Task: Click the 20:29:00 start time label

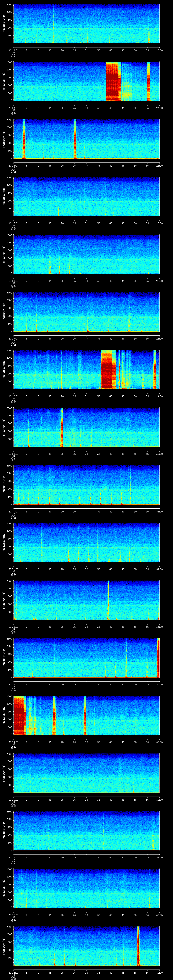Action: (13, 454)
